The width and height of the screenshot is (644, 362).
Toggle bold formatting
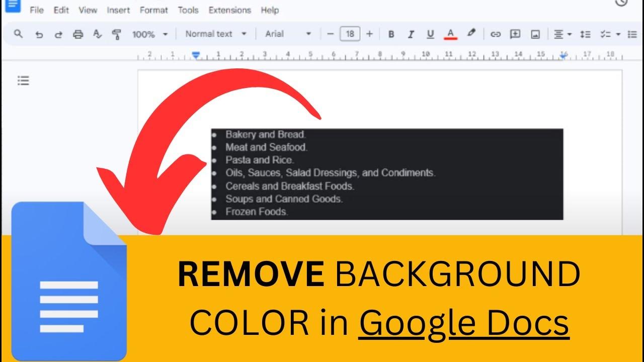[x=391, y=35]
